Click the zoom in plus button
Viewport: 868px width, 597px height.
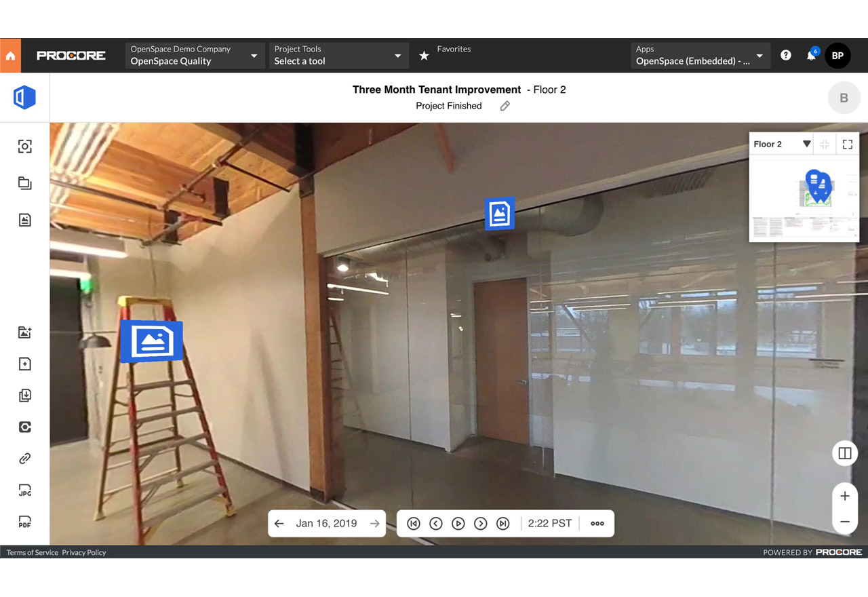pyautogui.click(x=845, y=496)
